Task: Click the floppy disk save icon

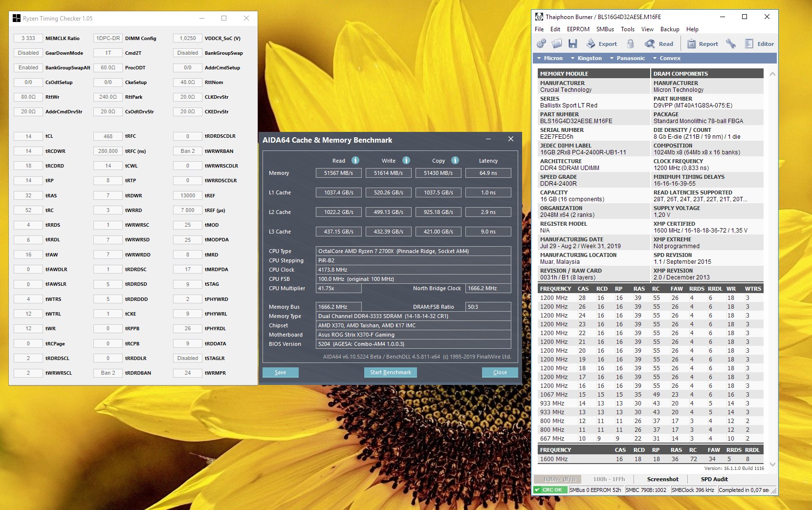Action: click(573, 44)
